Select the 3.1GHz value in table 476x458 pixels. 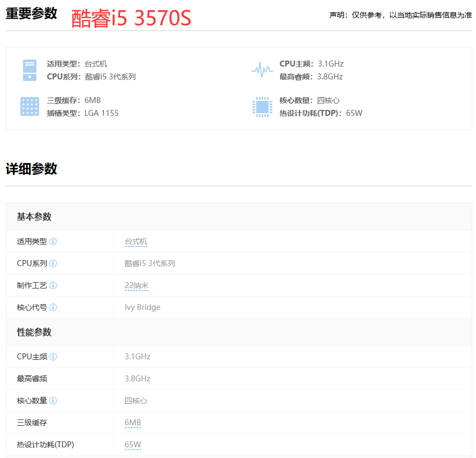pos(138,357)
